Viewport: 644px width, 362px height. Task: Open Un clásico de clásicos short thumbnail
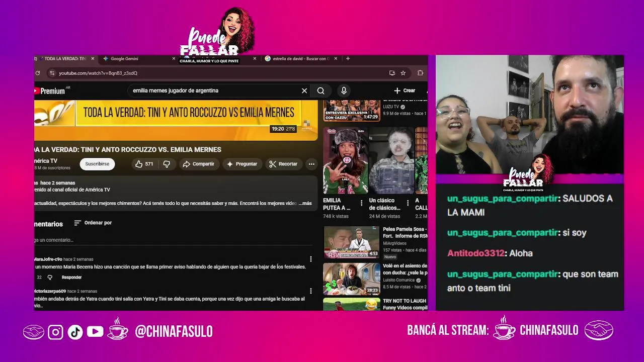(x=391, y=160)
